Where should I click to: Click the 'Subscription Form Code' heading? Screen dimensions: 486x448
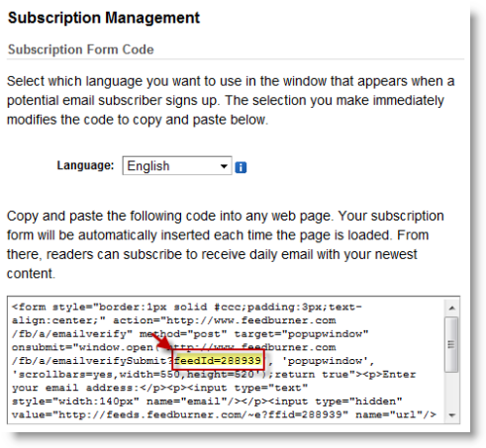(81, 49)
